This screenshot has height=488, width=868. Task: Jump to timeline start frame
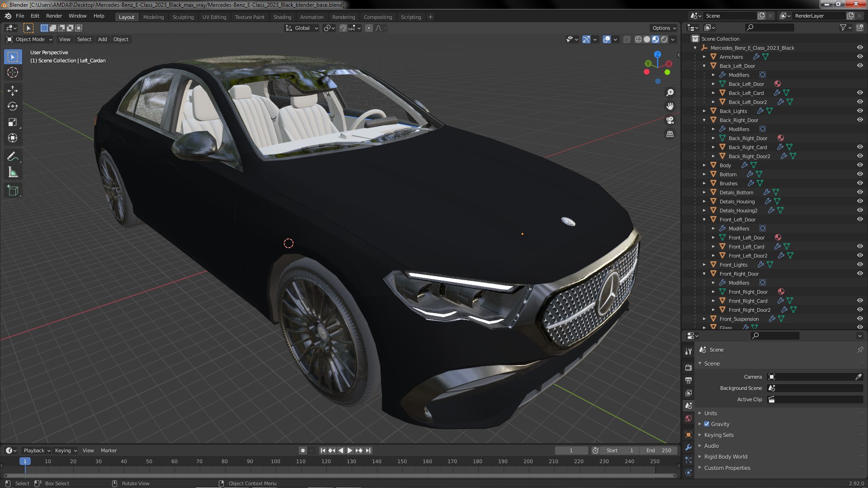tap(323, 450)
